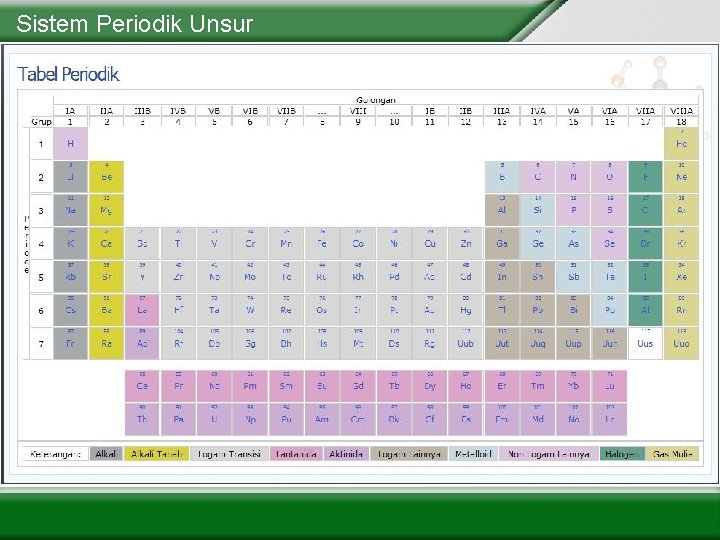Select the americium Am cell
Image resolution: width=720 pixels, height=540 pixels.
(322, 419)
